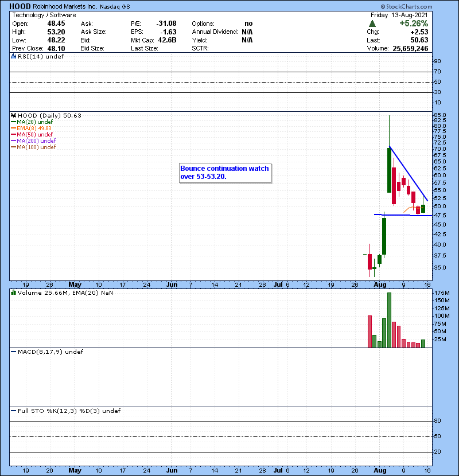This screenshot has width=459, height=476.
Task: Click the Options value no
Action: [x=248, y=24]
